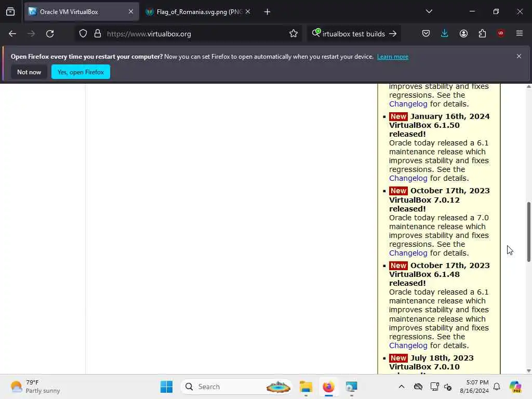
Task: Open the weather widget showing 79°F
Action: point(35,387)
